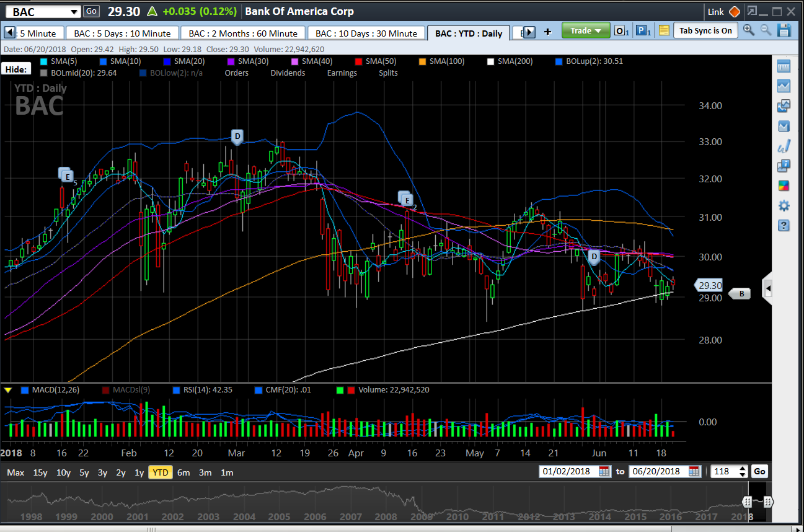Add a new chart tab with plus icon
Image resolution: width=804 pixels, height=532 pixels.
[547, 32]
